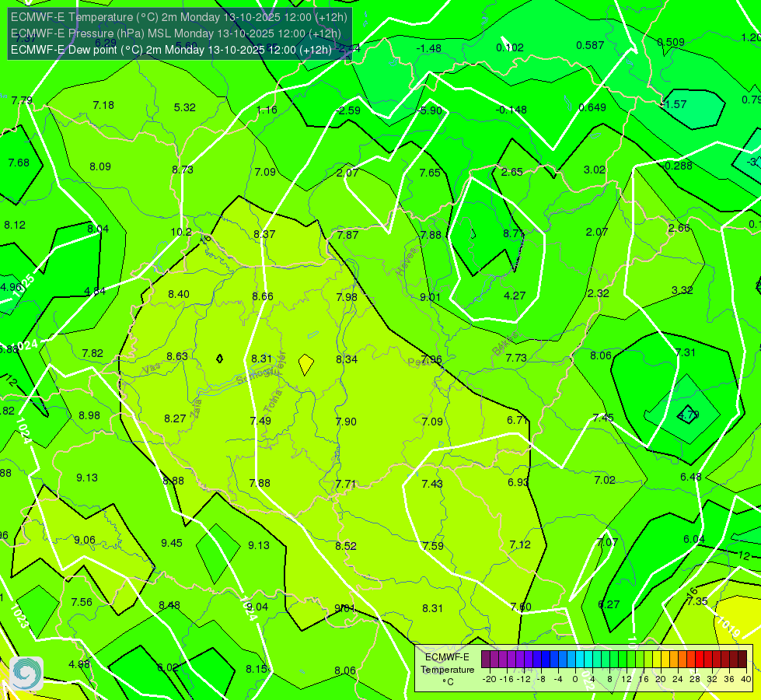Click the value 6.71 on the map
Viewport: 761px width, 700px height.
pyautogui.click(x=518, y=420)
